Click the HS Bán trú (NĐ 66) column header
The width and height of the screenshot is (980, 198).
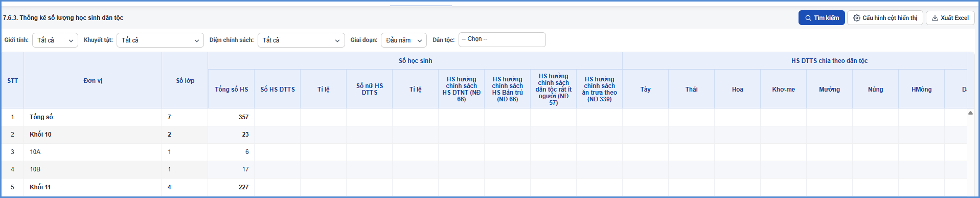click(508, 89)
